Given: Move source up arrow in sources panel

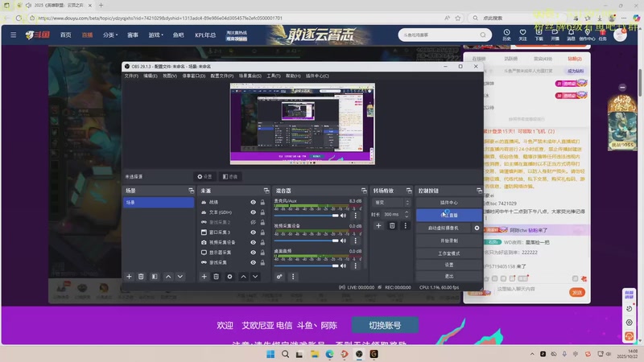Looking at the screenshot, I should 244,277.
